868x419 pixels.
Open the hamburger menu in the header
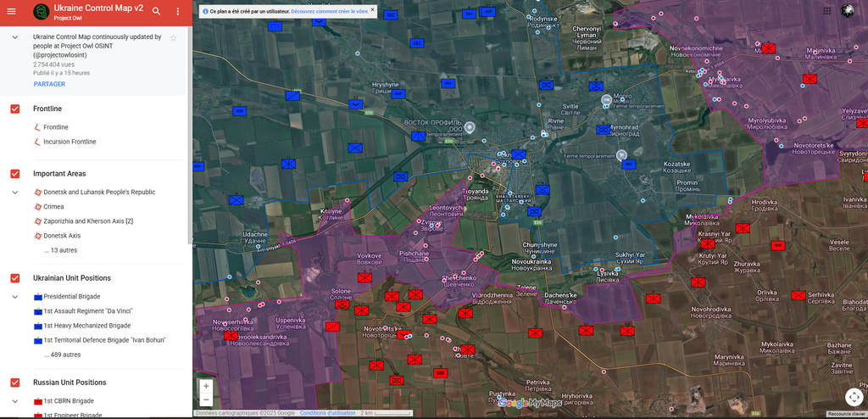tap(12, 11)
